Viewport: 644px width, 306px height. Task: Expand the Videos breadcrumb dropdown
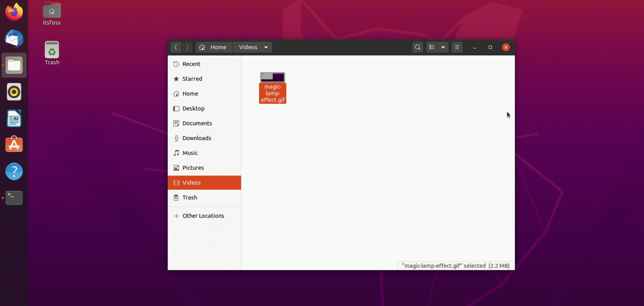pyautogui.click(x=266, y=47)
